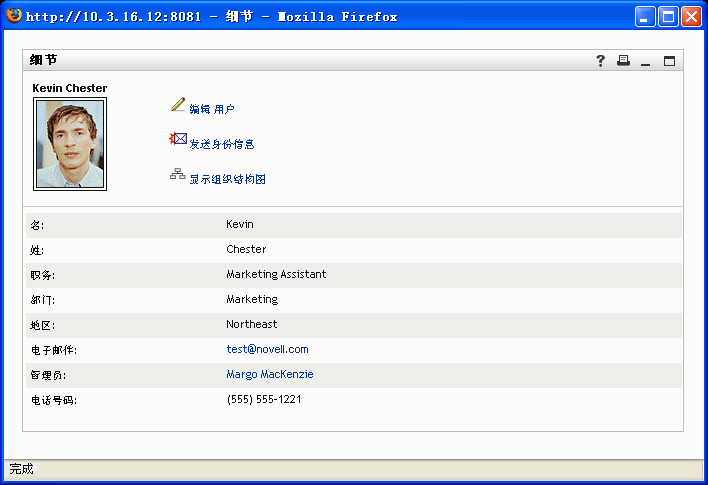Image resolution: width=708 pixels, height=485 pixels.
Task: Click the 电子邮件: field label
Action: pyautogui.click(x=54, y=350)
